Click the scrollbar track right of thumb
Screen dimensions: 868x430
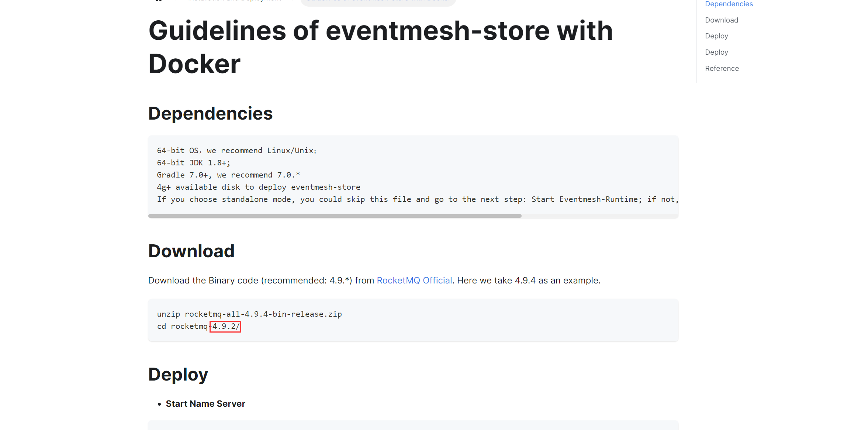pyautogui.click(x=600, y=216)
